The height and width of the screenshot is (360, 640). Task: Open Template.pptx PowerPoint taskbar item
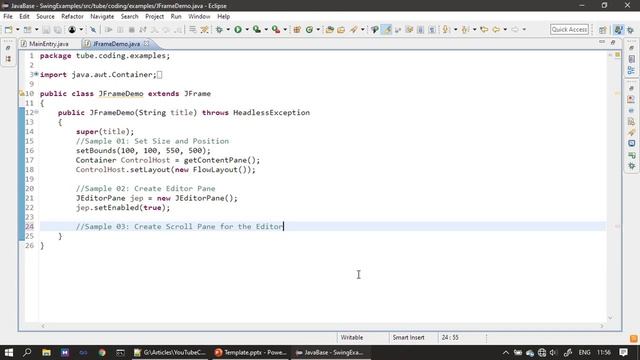[x=251, y=352]
